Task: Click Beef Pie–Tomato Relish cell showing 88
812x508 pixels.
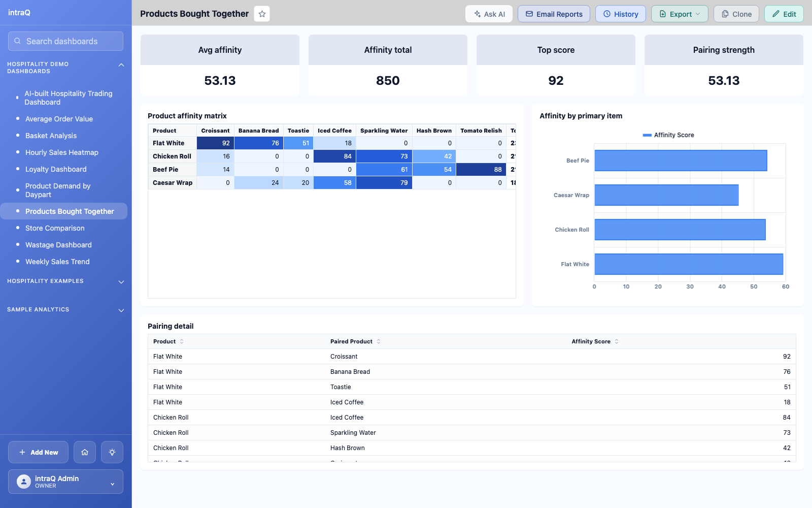Action: pyautogui.click(x=481, y=170)
